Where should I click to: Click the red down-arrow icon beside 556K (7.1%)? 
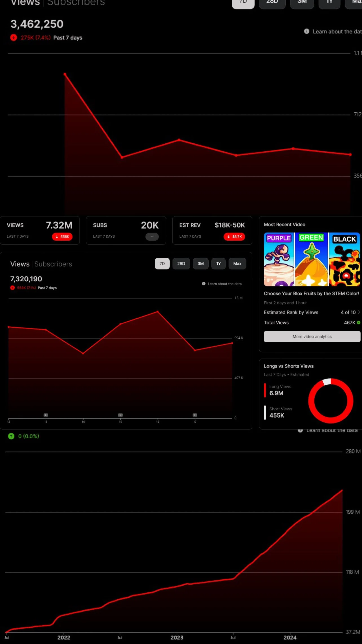[x=12, y=288]
